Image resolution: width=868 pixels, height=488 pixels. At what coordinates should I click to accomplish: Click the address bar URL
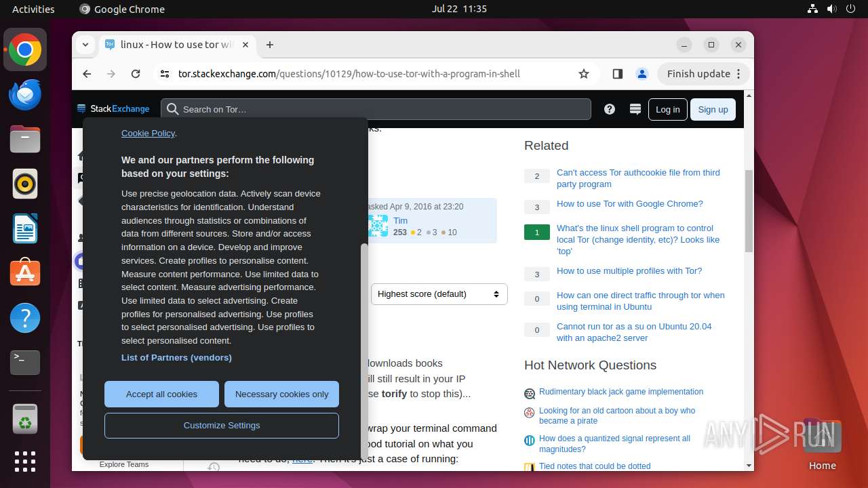coord(349,74)
